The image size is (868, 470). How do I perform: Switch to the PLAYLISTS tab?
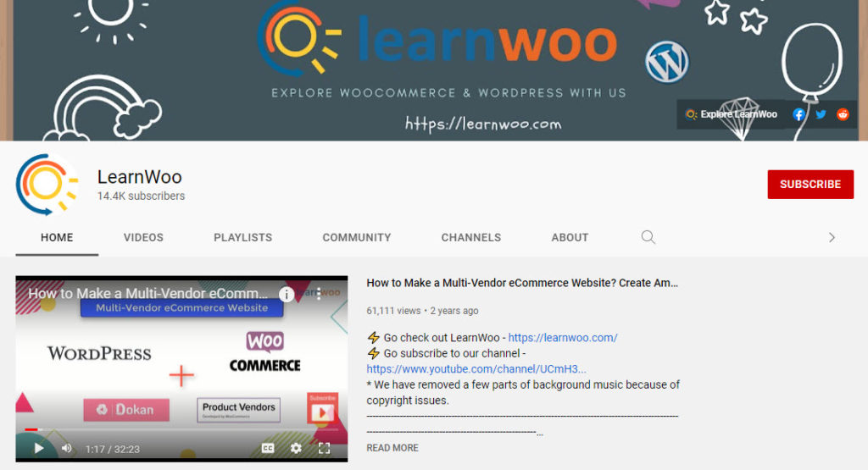[x=243, y=238]
